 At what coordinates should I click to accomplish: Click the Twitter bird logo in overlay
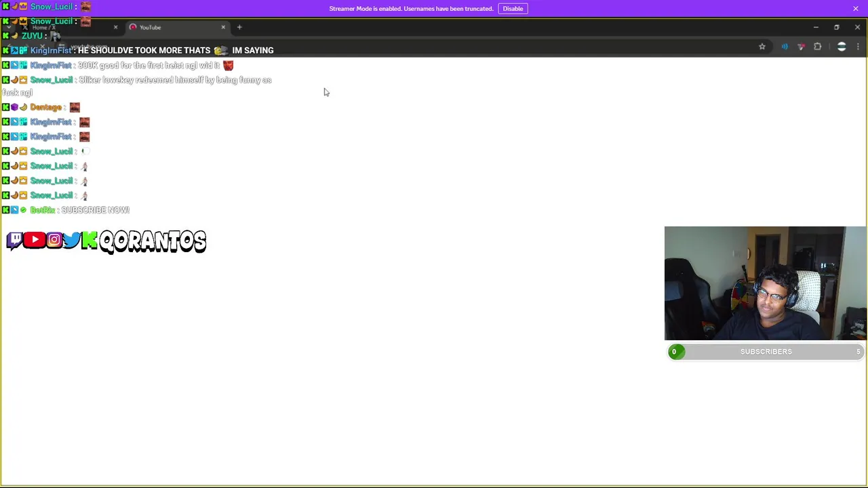(71, 240)
